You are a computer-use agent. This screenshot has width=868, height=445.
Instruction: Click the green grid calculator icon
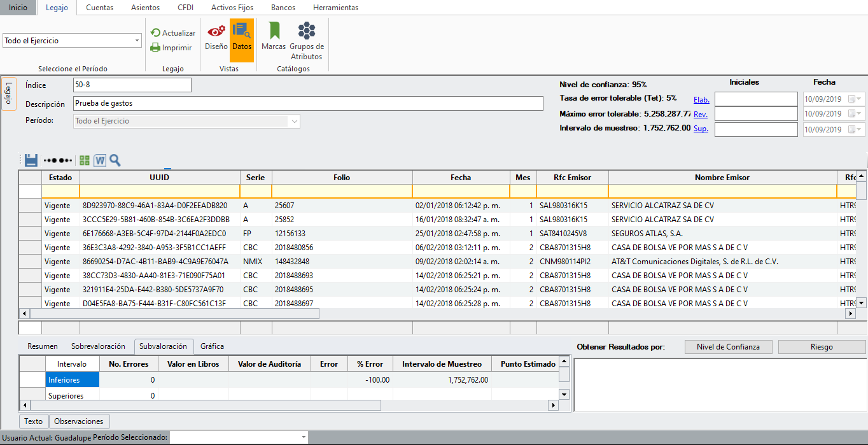click(85, 160)
